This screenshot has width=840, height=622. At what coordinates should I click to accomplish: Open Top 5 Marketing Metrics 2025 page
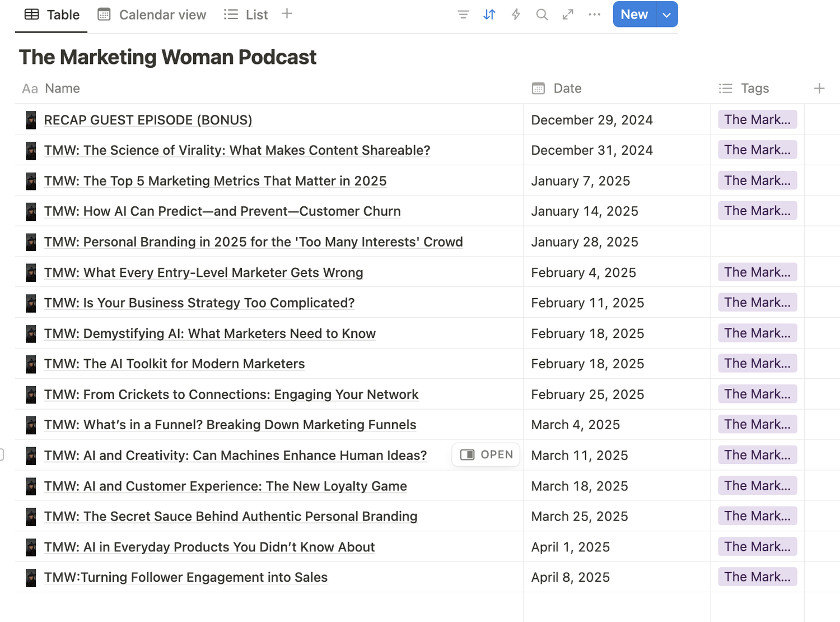215,181
